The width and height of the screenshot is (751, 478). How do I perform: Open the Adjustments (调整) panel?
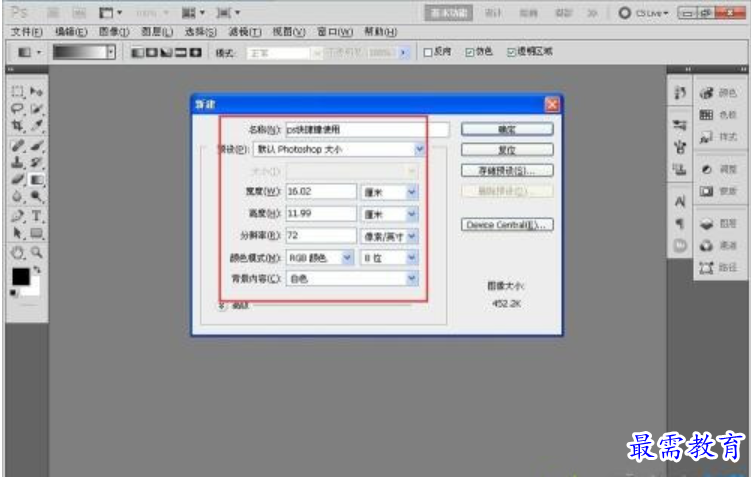point(718,170)
